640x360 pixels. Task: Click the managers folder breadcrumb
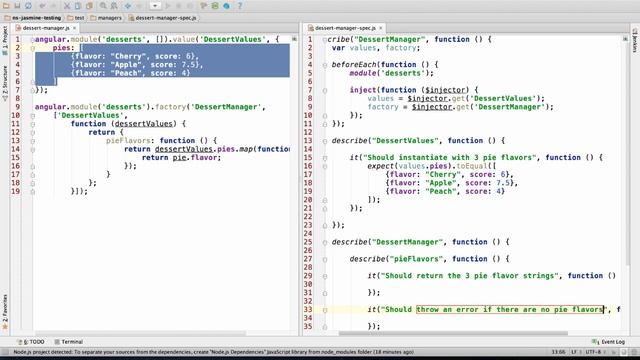106,18
